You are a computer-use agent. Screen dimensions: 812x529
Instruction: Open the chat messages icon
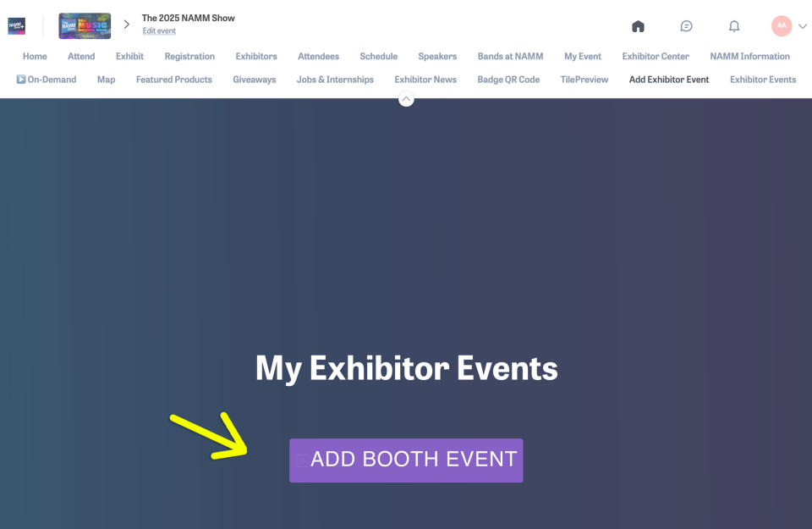[687, 26]
